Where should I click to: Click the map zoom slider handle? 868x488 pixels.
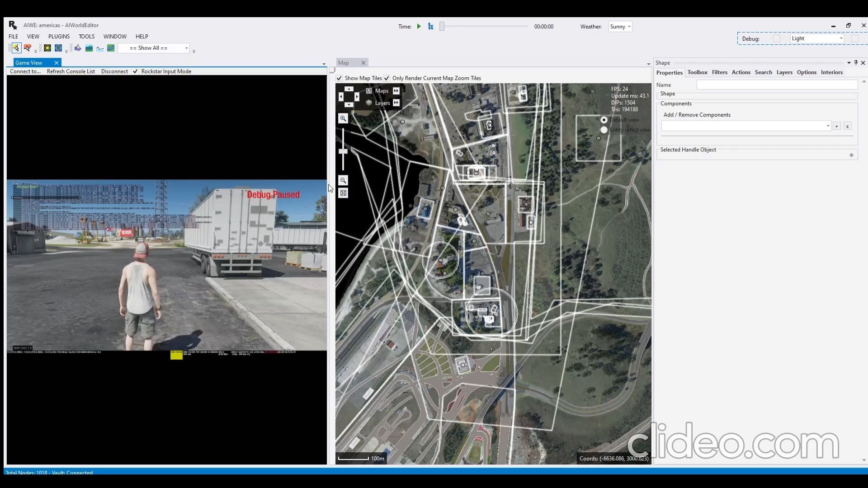click(x=343, y=151)
